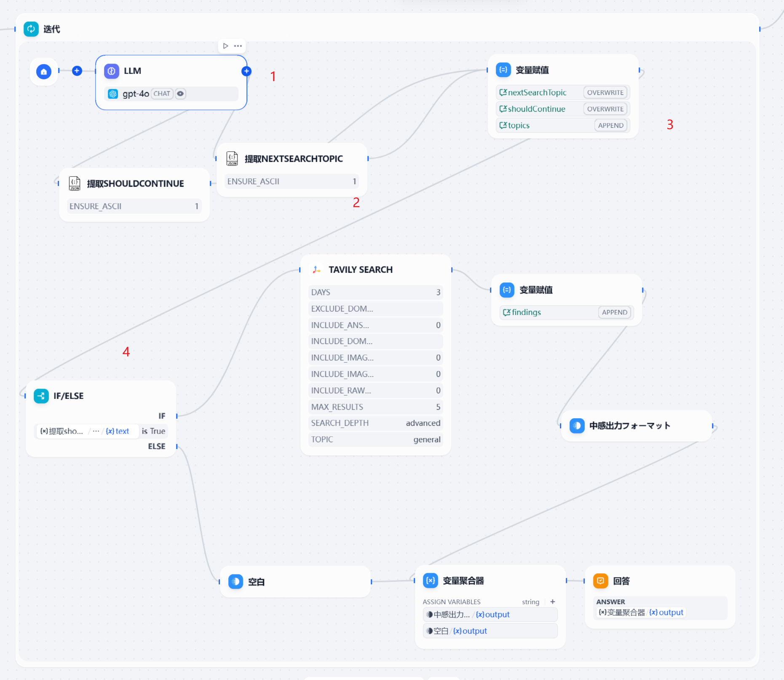This screenshot has width=784, height=680.
Task: Run the LLM node with play button
Action: [x=226, y=46]
